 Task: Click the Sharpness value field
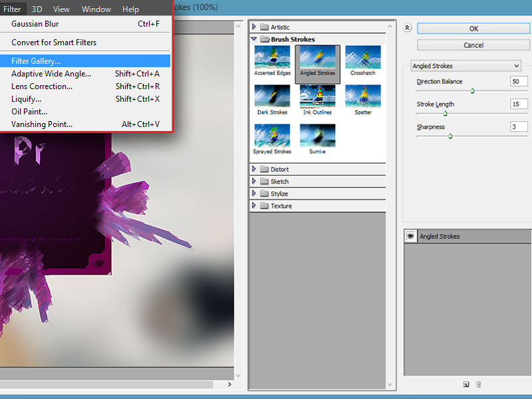tap(519, 126)
